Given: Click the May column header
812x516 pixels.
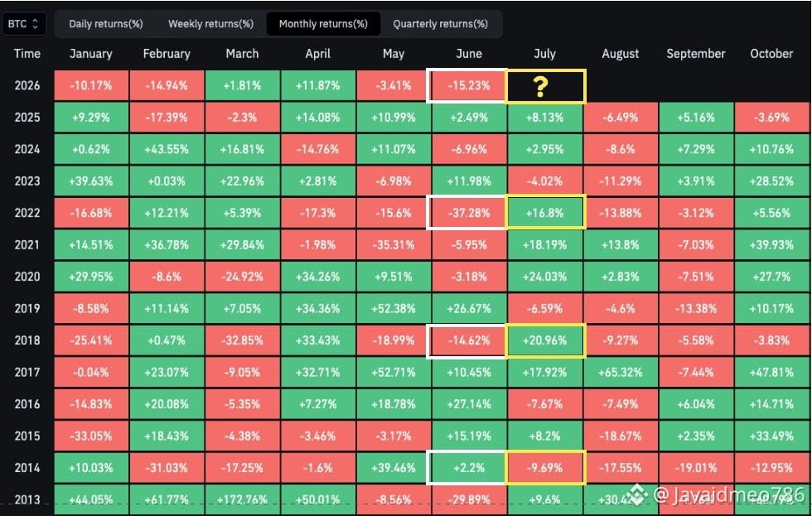Looking at the screenshot, I should click(393, 54).
